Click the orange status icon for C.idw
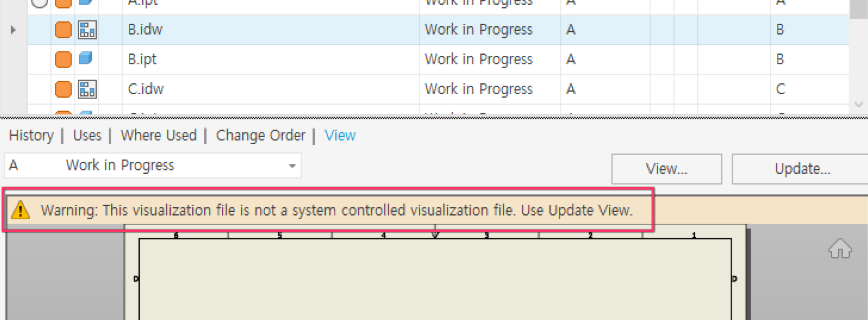The height and width of the screenshot is (320, 868). [63, 89]
